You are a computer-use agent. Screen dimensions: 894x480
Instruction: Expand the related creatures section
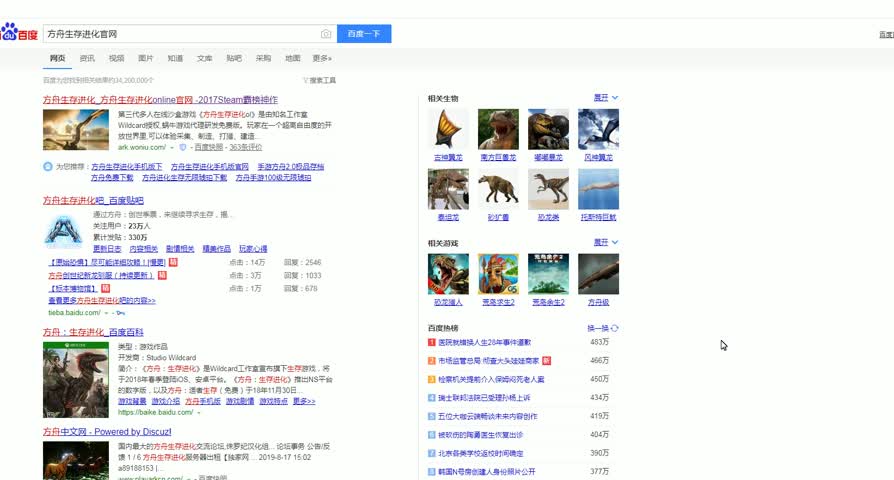coord(606,98)
